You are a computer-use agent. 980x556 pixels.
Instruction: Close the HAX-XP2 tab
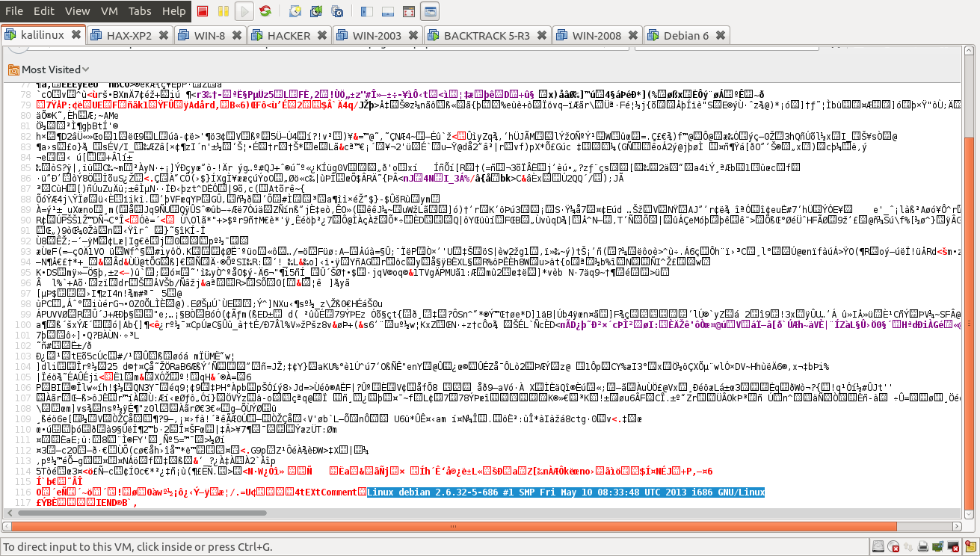162,35
